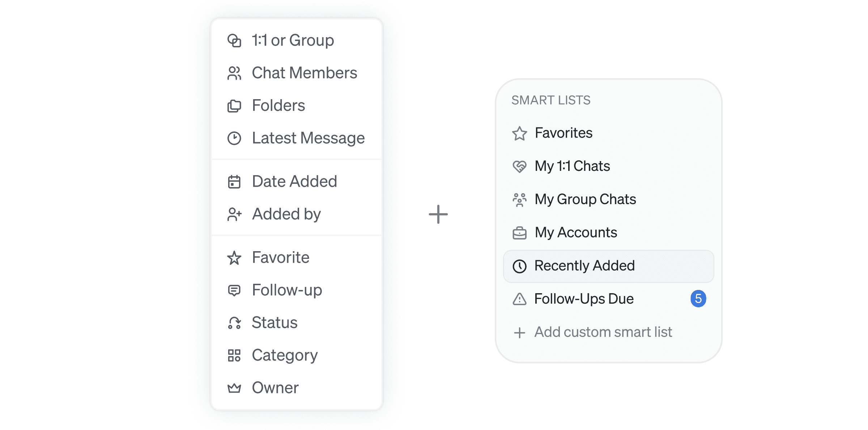Click the briefcase icon for My Accounts
The image size is (868, 430).
pos(519,233)
